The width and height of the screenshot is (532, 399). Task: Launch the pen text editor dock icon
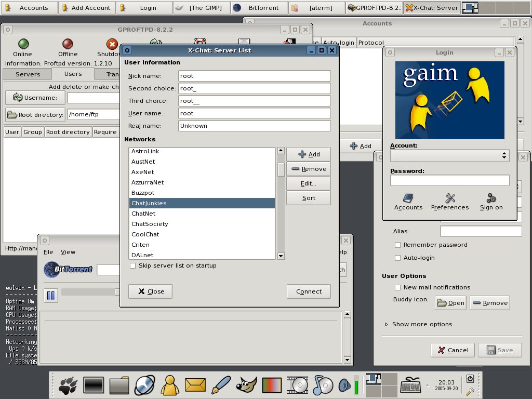click(x=221, y=385)
